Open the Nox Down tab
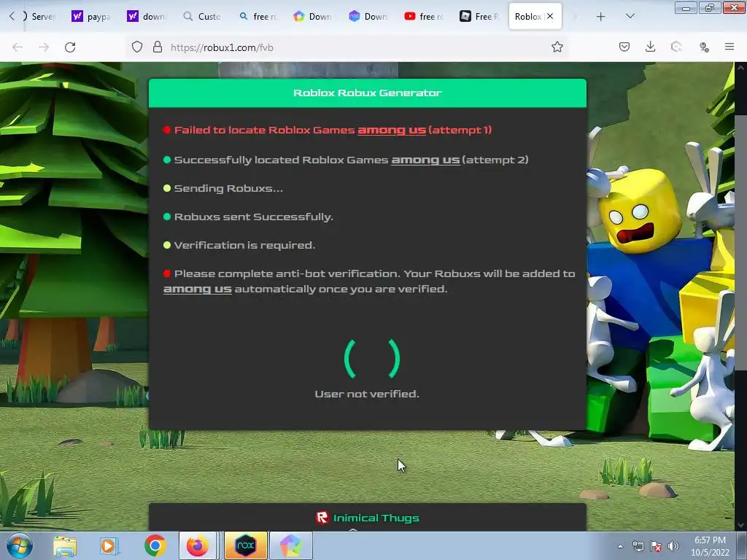The height and width of the screenshot is (560, 747). tap(368, 17)
